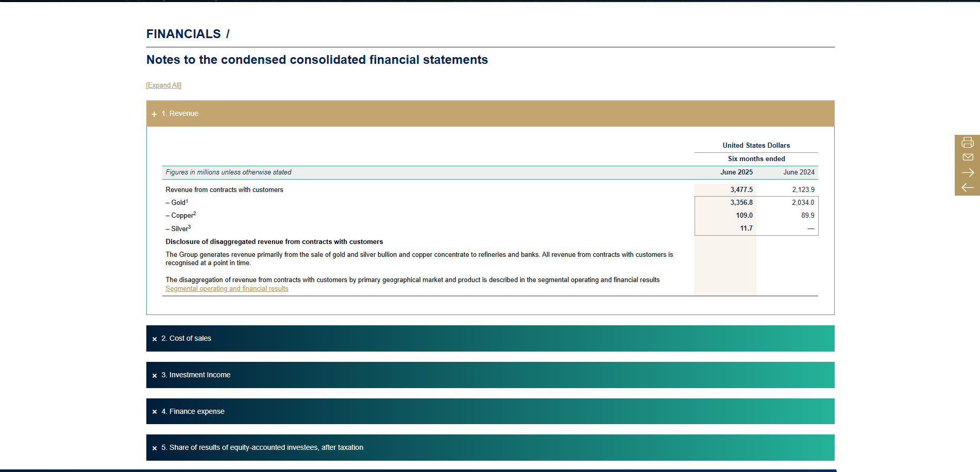
Task: Open Segmental operating and financial results link
Action: [x=227, y=289]
